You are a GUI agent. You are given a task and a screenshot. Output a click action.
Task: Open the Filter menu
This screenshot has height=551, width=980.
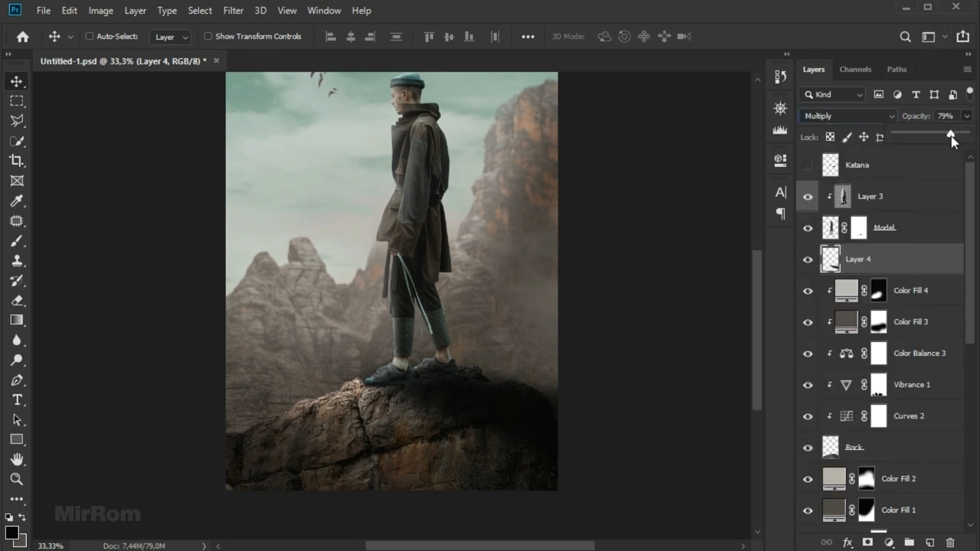[233, 11]
